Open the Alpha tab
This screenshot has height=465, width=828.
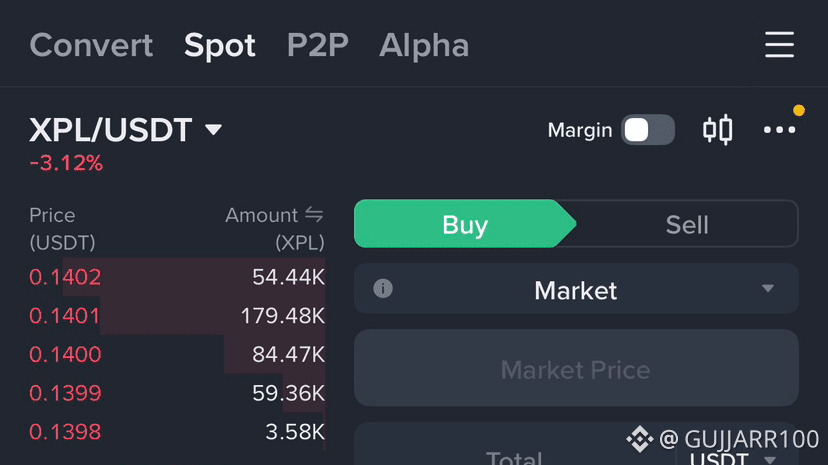pyautogui.click(x=424, y=45)
